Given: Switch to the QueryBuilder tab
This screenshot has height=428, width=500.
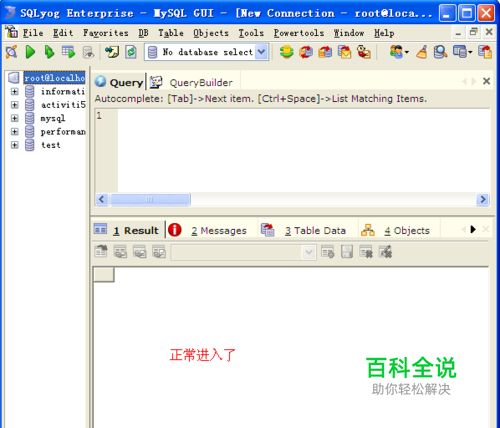Looking at the screenshot, I should pyautogui.click(x=193, y=82).
